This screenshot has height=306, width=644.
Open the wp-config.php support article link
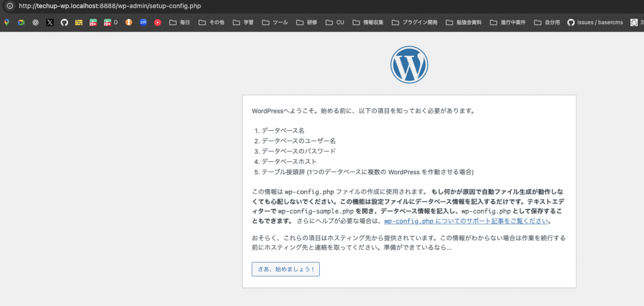click(x=466, y=221)
